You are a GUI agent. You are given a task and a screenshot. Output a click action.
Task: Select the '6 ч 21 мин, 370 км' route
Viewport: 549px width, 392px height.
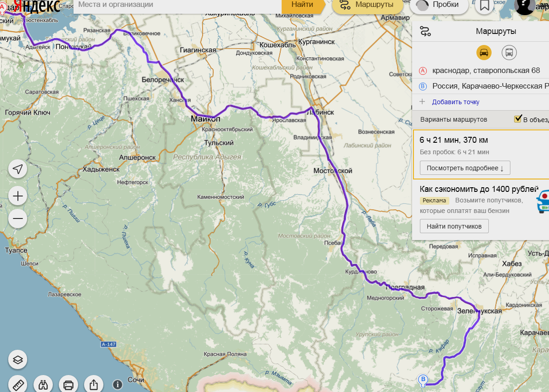click(x=481, y=154)
